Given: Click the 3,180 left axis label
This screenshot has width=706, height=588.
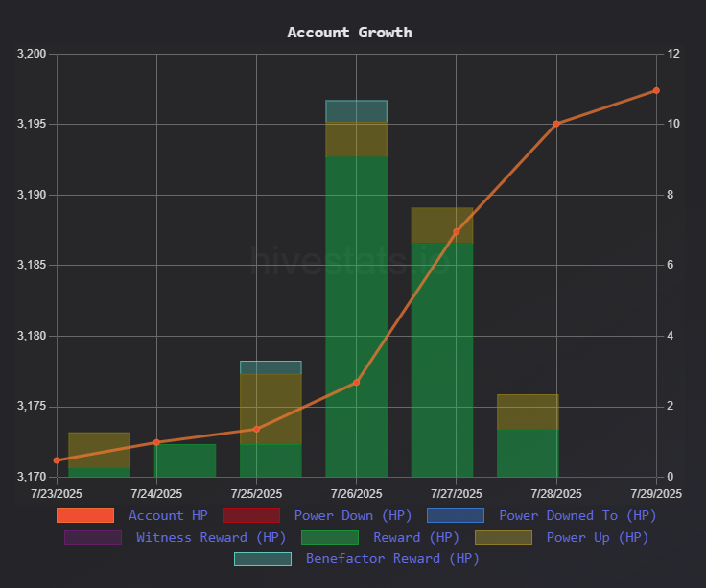Looking at the screenshot, I should click(32, 336).
